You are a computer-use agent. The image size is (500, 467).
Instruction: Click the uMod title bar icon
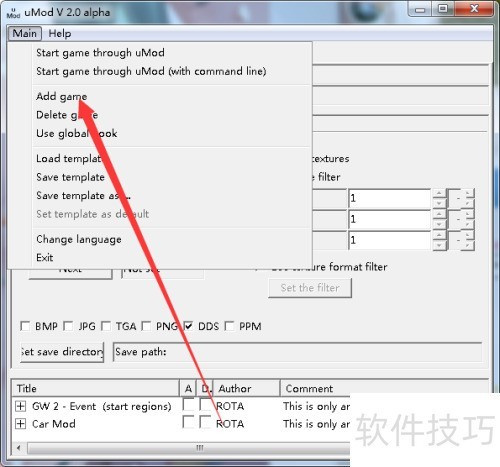pyautogui.click(x=13, y=13)
